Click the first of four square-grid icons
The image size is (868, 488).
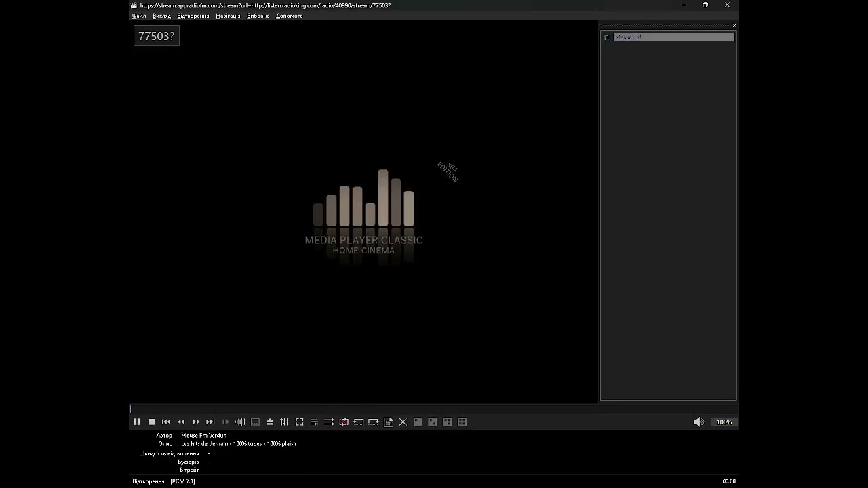418,422
